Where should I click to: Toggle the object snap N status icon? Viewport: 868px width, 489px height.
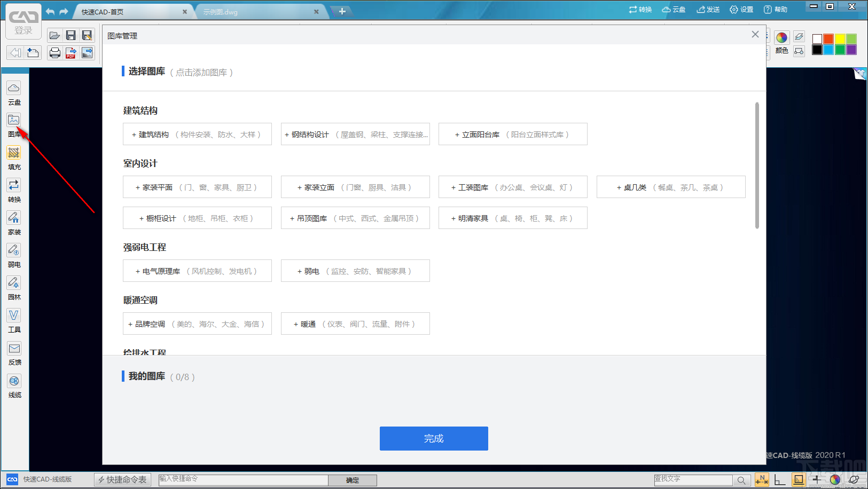pyautogui.click(x=762, y=479)
